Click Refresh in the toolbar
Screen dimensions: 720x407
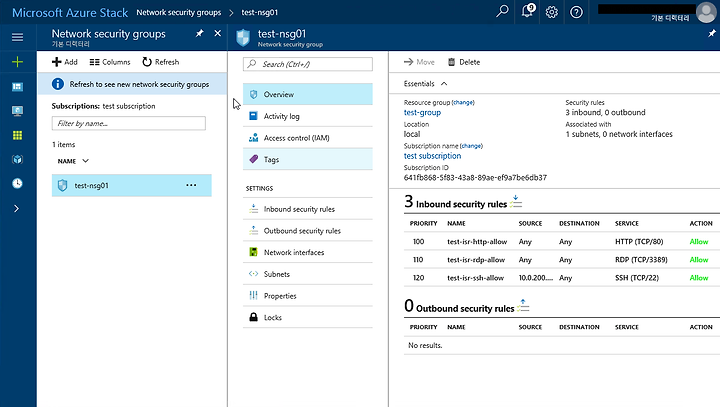161,62
